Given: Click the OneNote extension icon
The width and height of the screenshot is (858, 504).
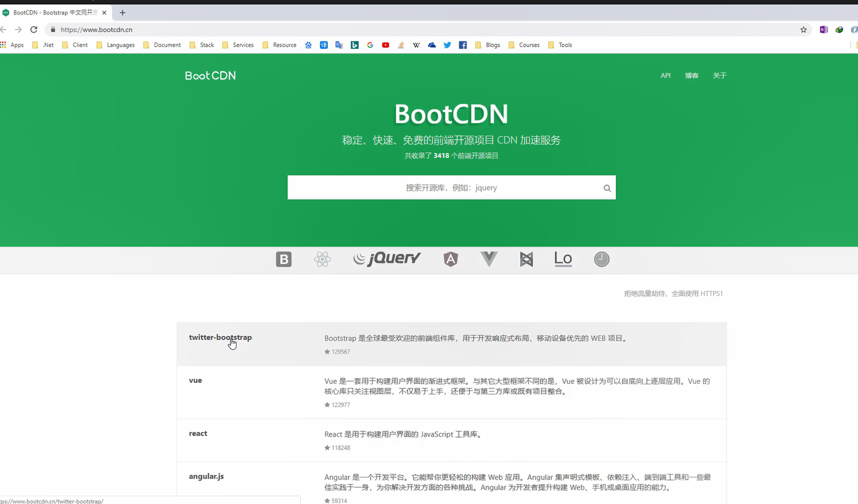Looking at the screenshot, I should [x=824, y=29].
